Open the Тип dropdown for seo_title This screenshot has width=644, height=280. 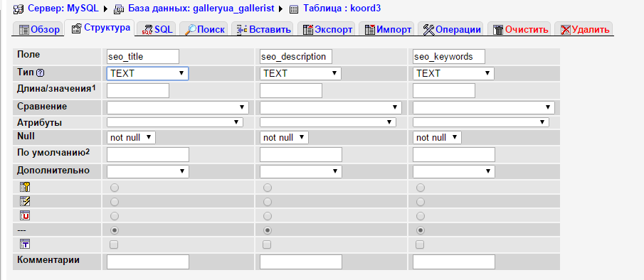[147, 73]
